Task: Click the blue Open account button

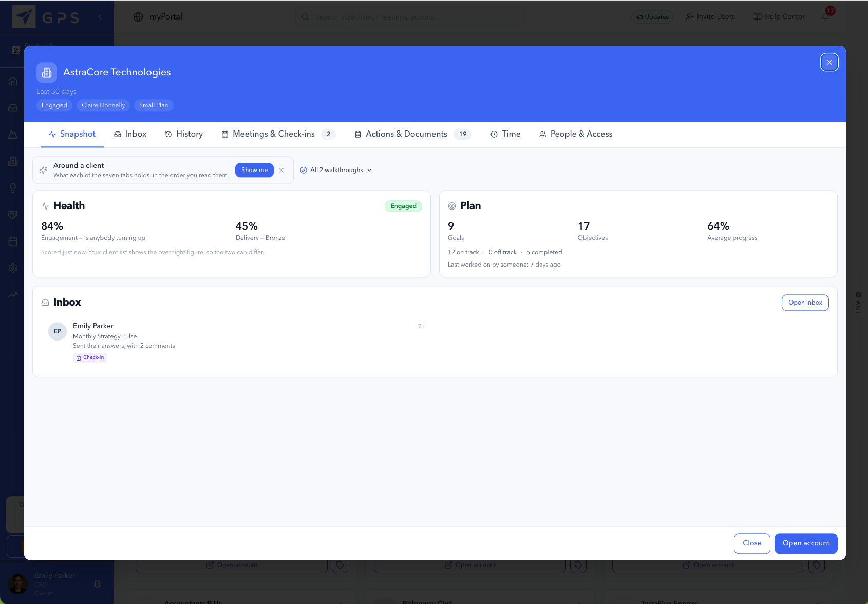Action: (806, 543)
